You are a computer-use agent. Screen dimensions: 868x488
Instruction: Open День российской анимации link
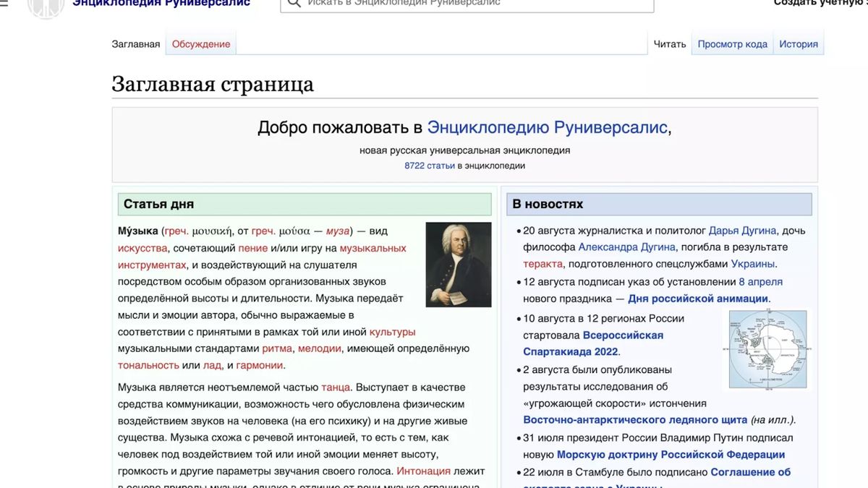tap(698, 299)
